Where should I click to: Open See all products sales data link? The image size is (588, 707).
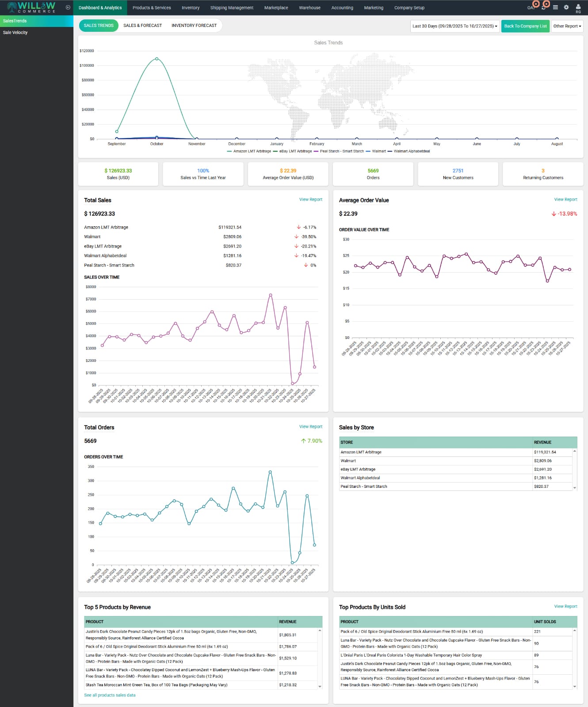tap(110, 695)
